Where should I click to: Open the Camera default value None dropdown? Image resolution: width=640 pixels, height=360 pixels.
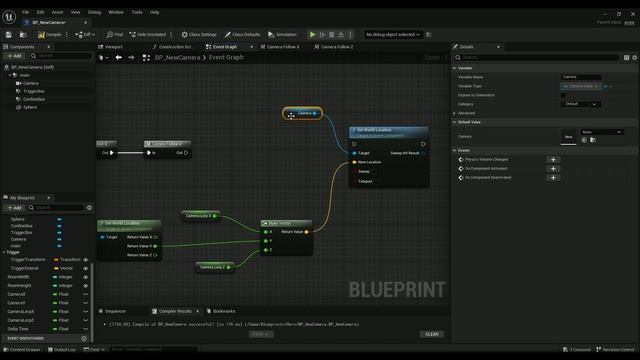(x=602, y=132)
